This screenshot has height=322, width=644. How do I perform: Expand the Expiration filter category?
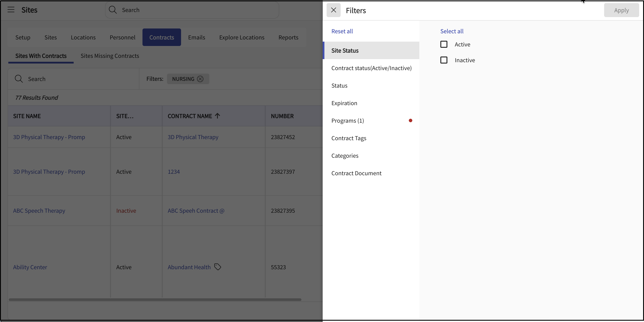pos(344,103)
